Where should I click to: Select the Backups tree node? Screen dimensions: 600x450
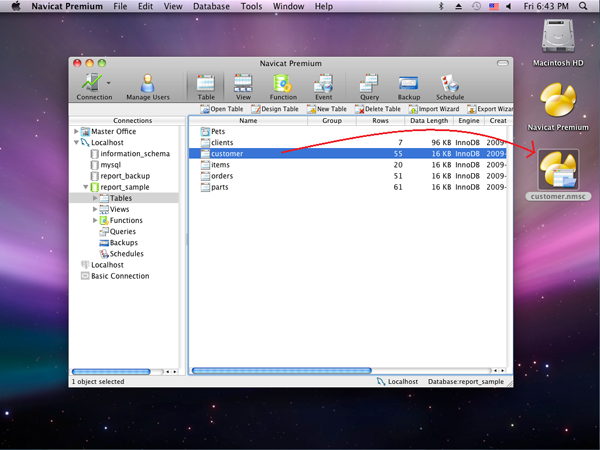(x=118, y=243)
